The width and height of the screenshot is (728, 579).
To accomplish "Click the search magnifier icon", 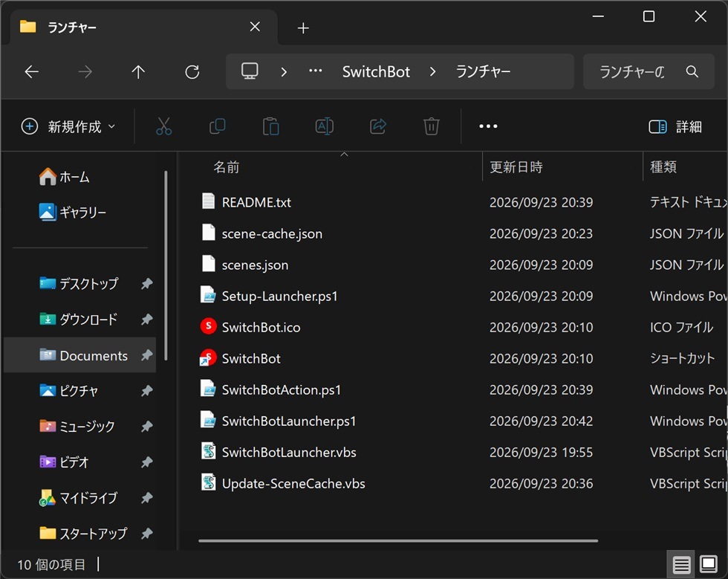I will coord(692,71).
